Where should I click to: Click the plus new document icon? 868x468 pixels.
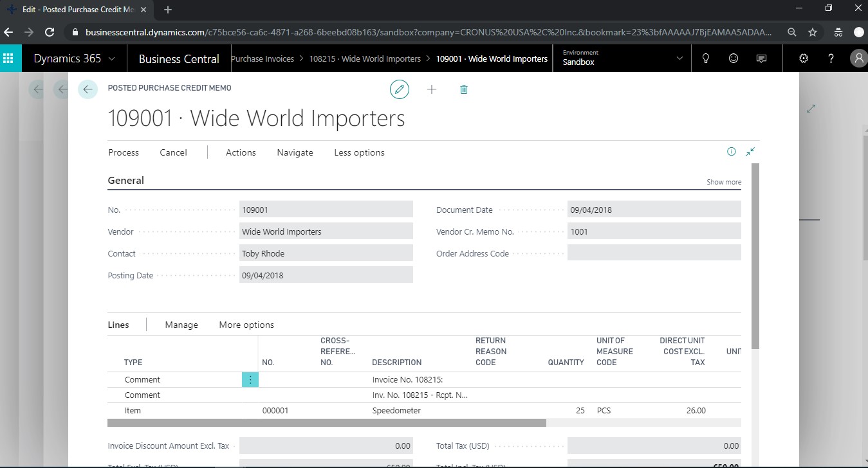pos(432,89)
